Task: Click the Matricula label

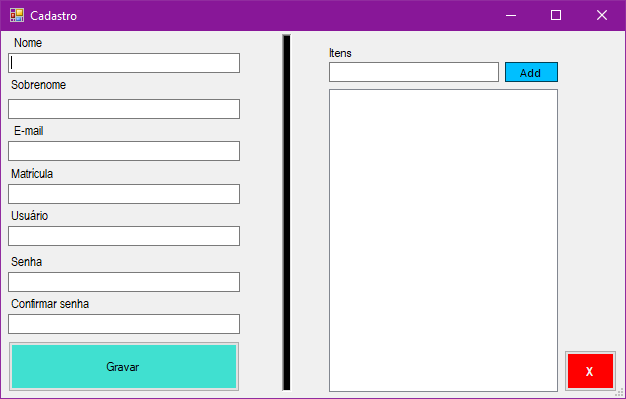Action: [x=32, y=174]
